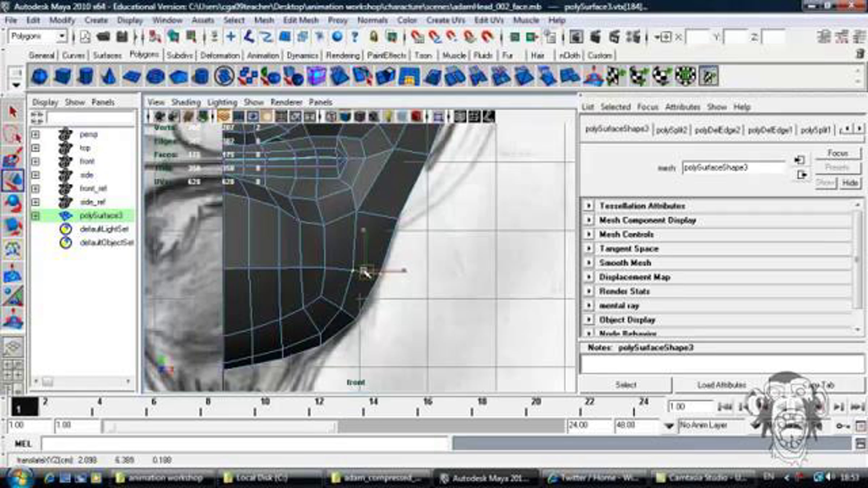Expand the persp outliner node

(35, 134)
